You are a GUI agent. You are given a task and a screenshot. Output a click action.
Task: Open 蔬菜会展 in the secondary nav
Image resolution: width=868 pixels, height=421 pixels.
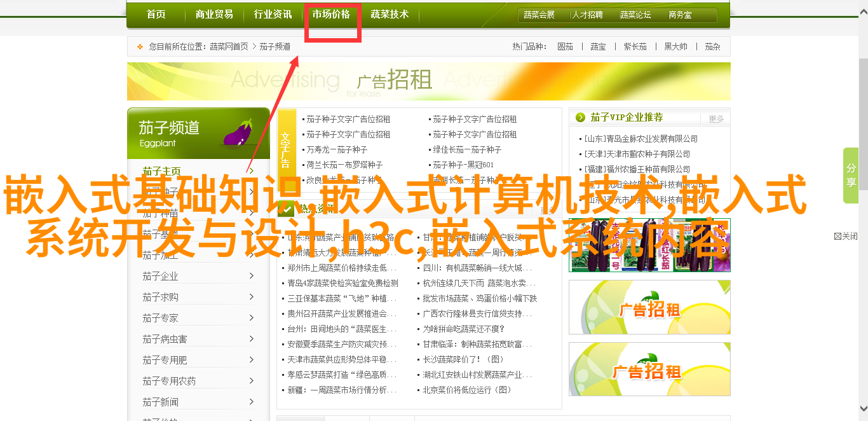point(539,15)
